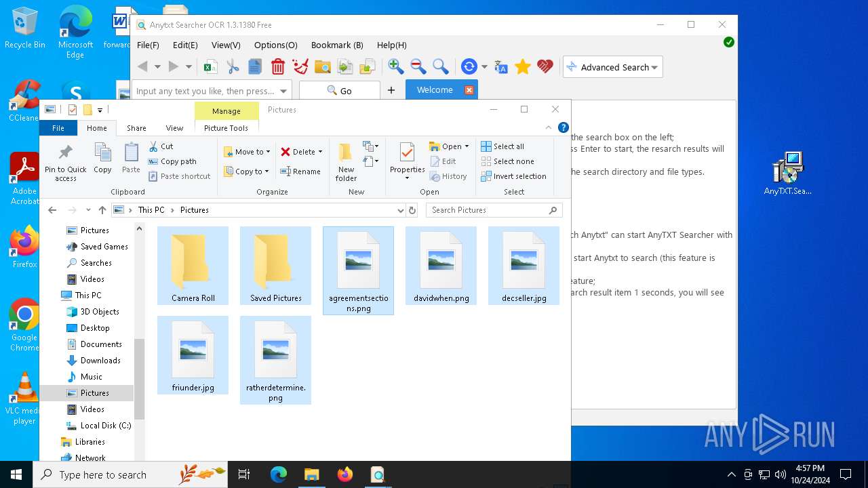Image resolution: width=868 pixels, height=488 pixels.
Task: Click the Excel export icon in Anytxt toolbar
Action: coord(211,66)
